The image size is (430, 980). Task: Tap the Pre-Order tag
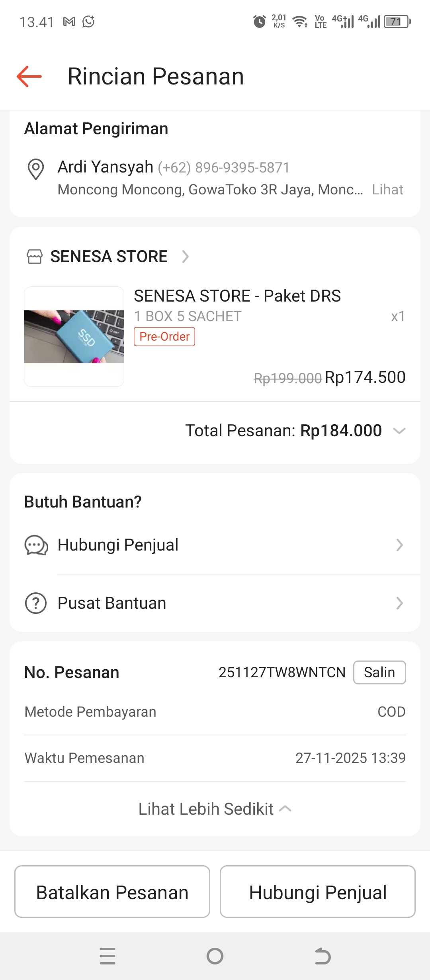[164, 337]
